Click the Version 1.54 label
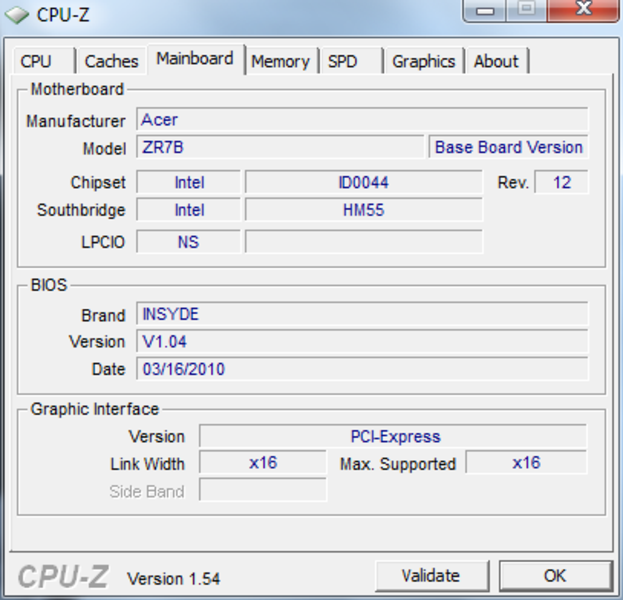The width and height of the screenshot is (623, 600). point(173,579)
